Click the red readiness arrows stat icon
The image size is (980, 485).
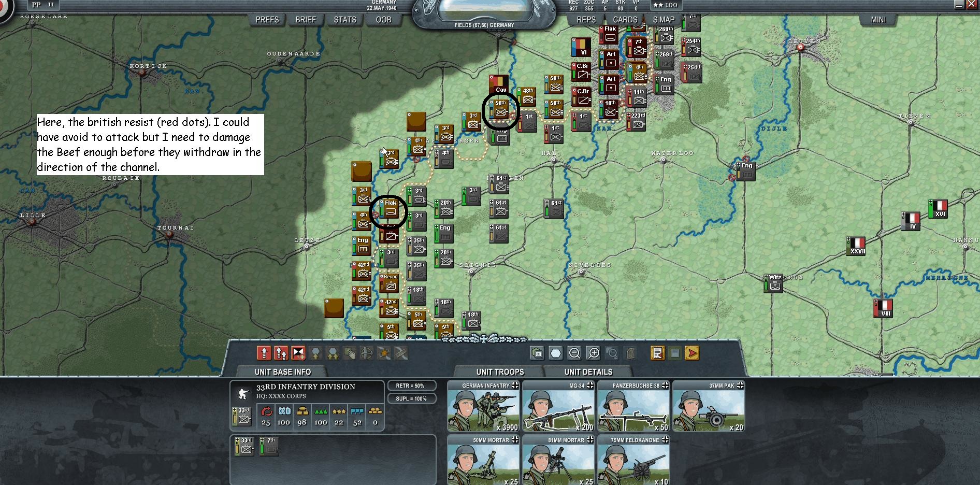pyautogui.click(x=266, y=411)
